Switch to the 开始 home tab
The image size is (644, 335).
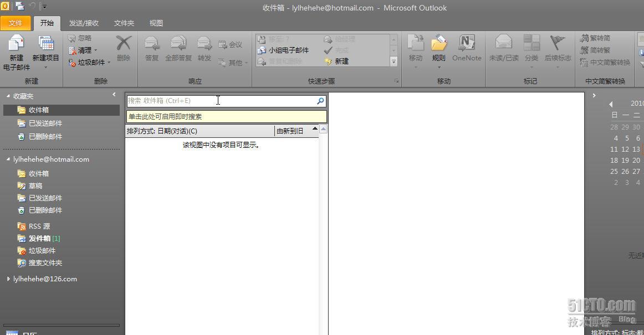47,23
